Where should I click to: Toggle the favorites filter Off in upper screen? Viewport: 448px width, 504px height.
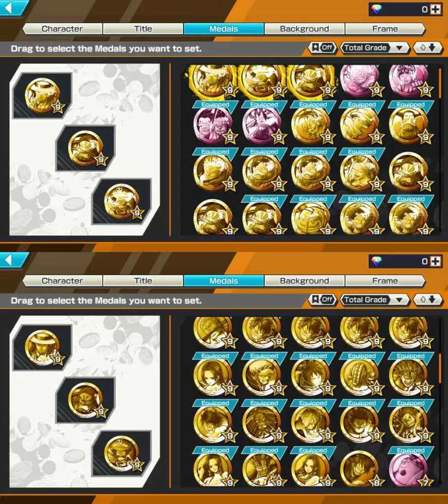[323, 48]
